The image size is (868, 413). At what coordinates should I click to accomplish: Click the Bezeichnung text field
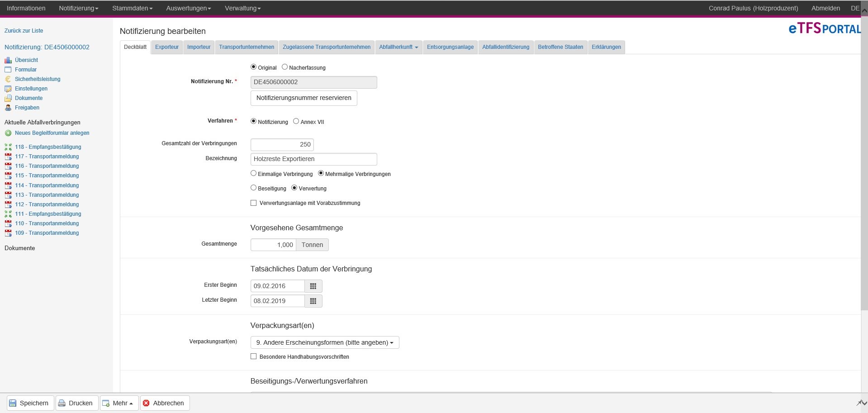point(313,159)
